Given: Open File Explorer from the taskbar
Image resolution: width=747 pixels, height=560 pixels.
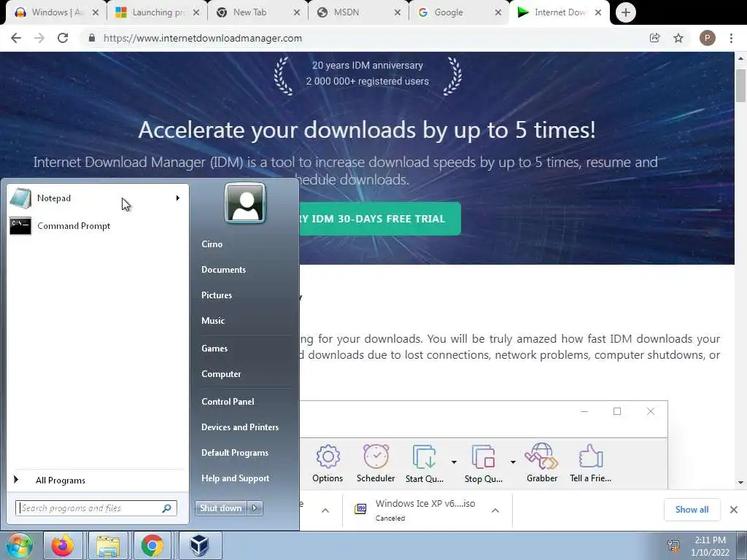Looking at the screenshot, I should click(108, 545).
